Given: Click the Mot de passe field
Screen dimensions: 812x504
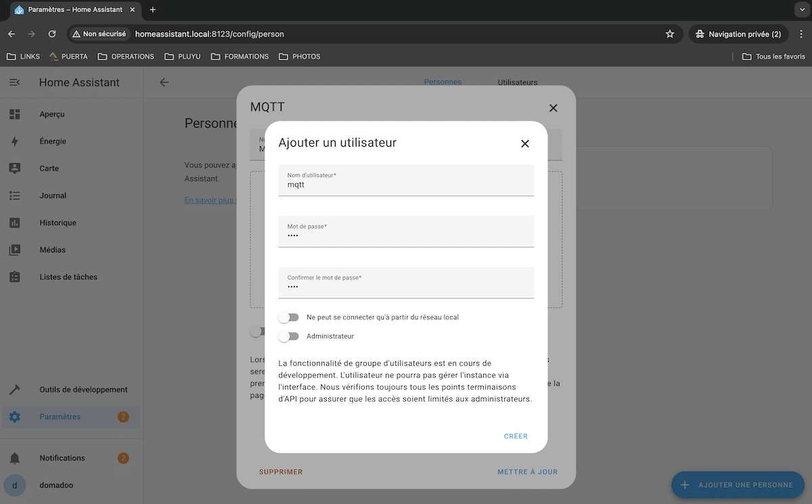Looking at the screenshot, I should (406, 232).
